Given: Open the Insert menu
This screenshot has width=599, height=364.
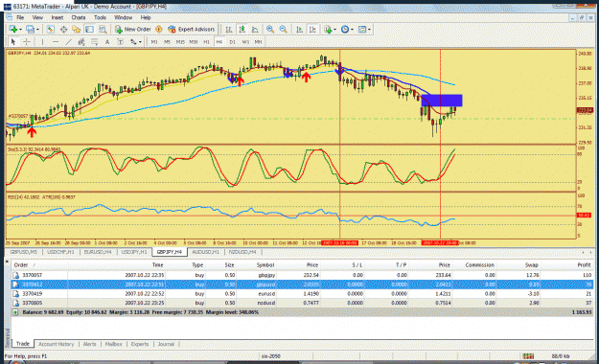Looking at the screenshot, I should pyautogui.click(x=58, y=17).
